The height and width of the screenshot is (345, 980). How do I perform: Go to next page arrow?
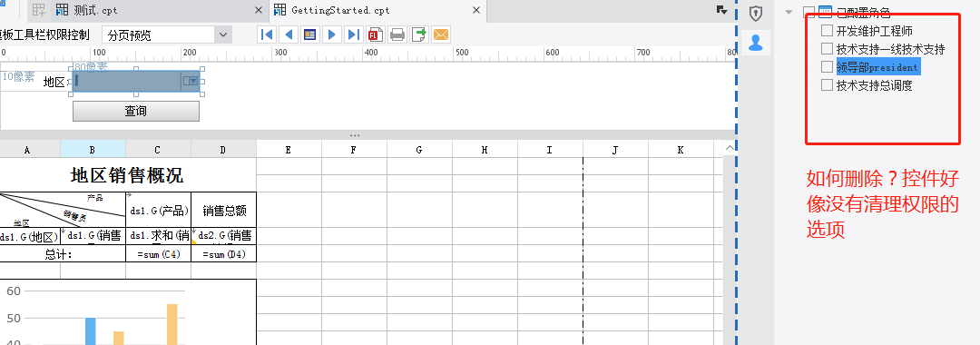(x=332, y=34)
